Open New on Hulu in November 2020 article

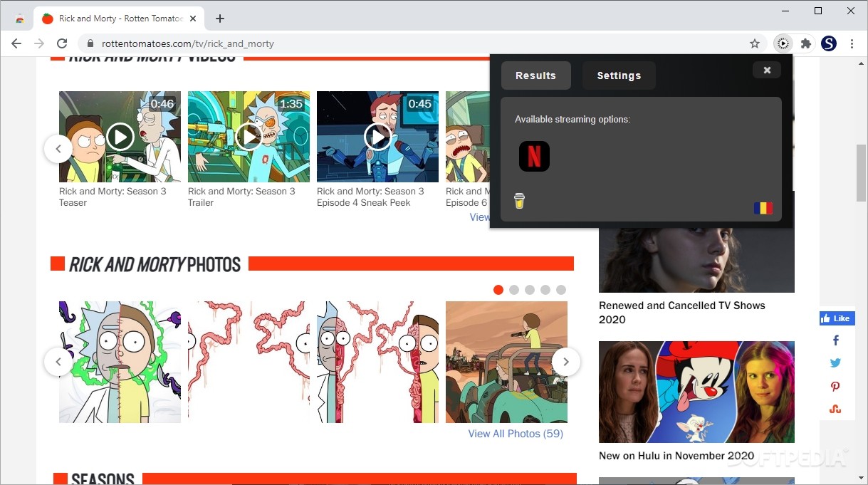(x=676, y=456)
